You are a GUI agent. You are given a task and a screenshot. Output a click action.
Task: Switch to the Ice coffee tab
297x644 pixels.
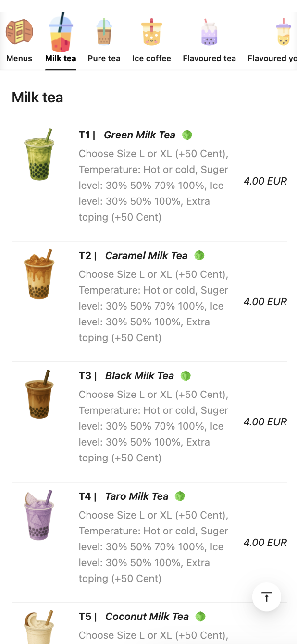click(x=151, y=58)
